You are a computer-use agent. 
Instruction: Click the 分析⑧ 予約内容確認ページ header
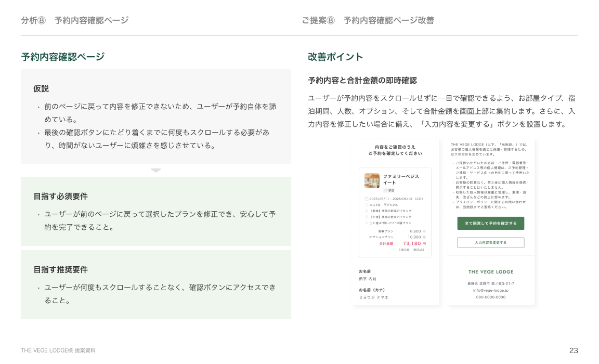pos(74,20)
